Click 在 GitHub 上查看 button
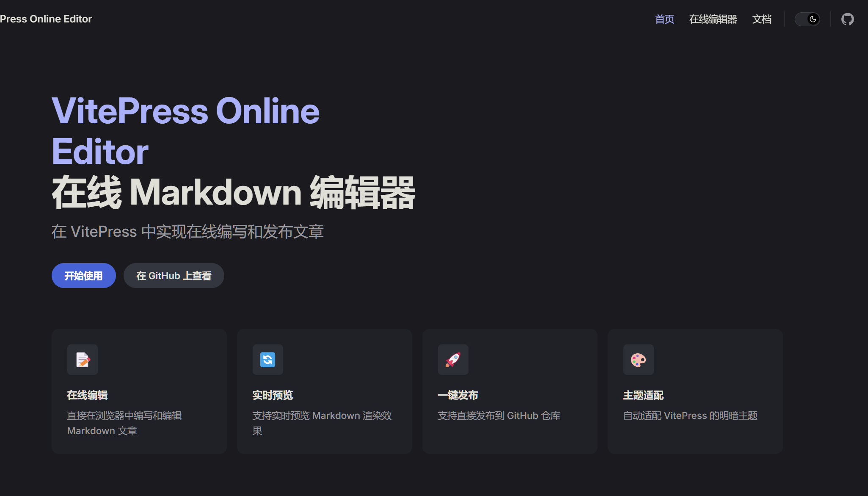868x496 pixels. pos(174,276)
